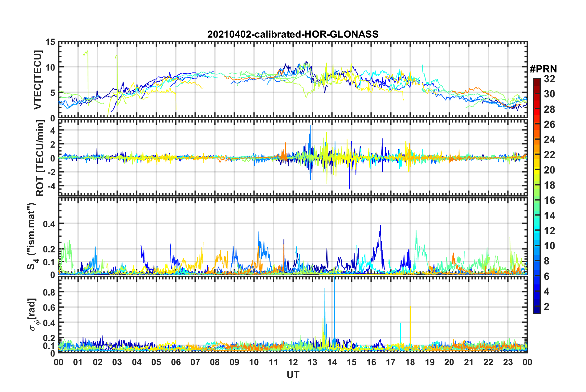This screenshot has width=586, height=392.
Task: Select the VTEC[TECU] y-axis label
Action: tap(38, 80)
